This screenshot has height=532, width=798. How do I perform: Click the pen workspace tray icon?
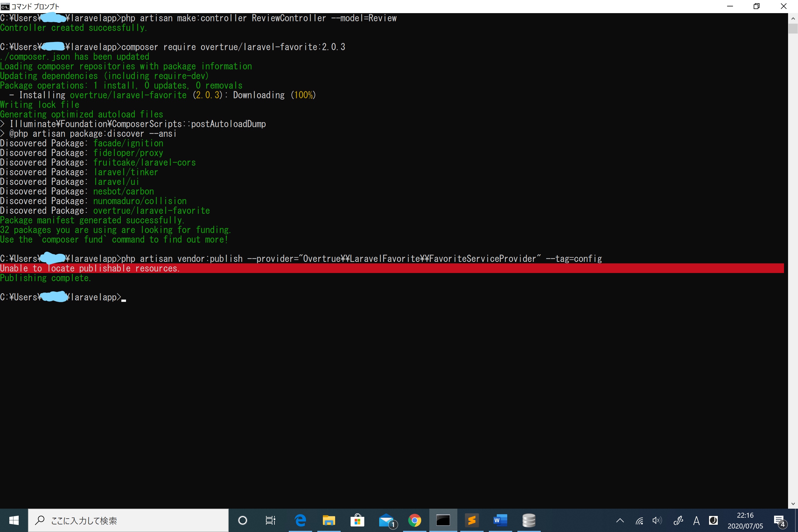[678, 520]
